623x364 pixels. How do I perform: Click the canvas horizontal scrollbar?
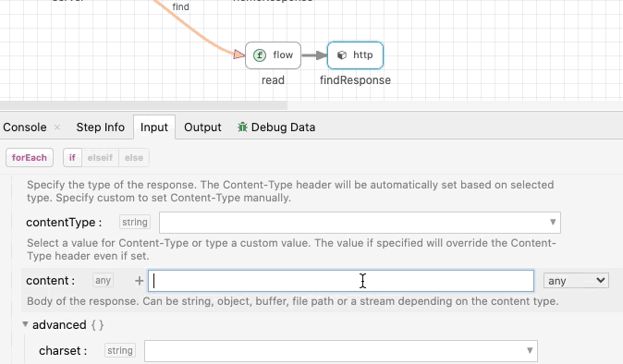(x=143, y=105)
